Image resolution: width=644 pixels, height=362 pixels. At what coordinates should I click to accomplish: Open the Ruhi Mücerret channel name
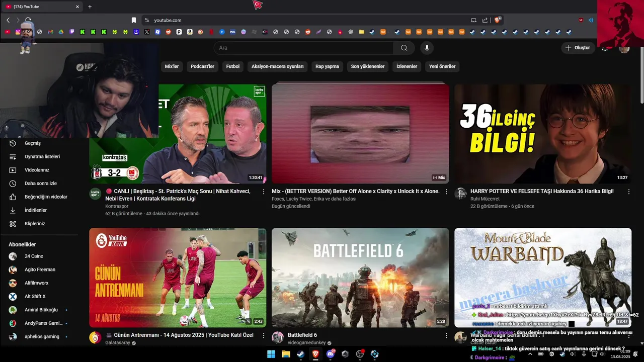485,199
